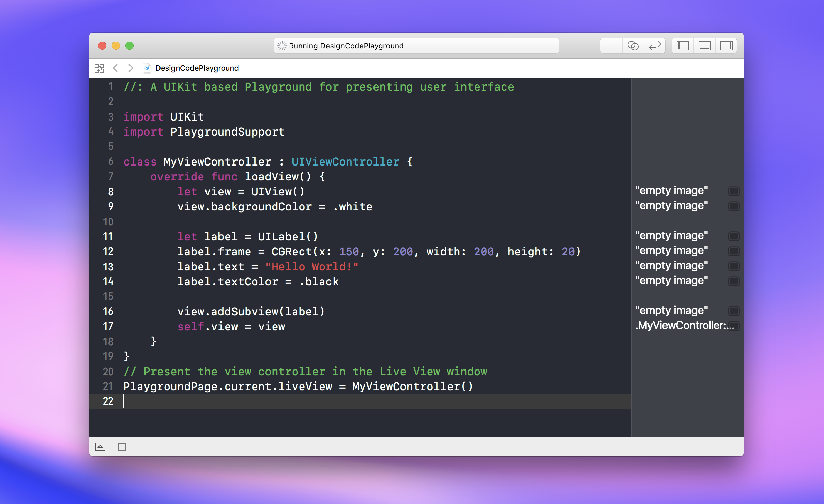Click the label.textColor property on line 14
Image resolution: width=824 pixels, height=504 pixels.
click(228, 282)
